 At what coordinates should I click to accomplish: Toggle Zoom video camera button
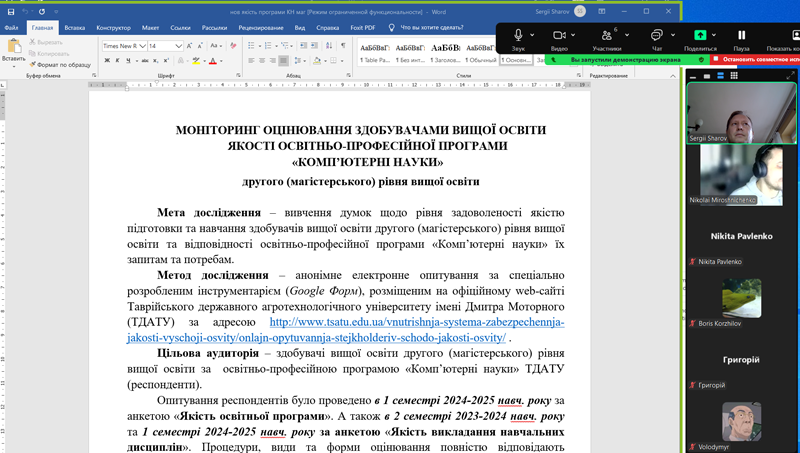click(x=559, y=36)
